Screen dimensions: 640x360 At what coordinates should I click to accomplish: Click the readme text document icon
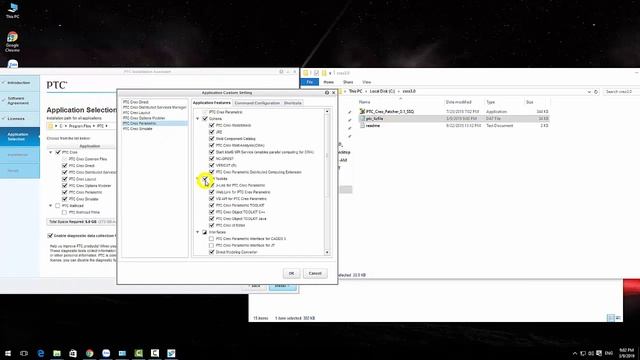click(362, 126)
